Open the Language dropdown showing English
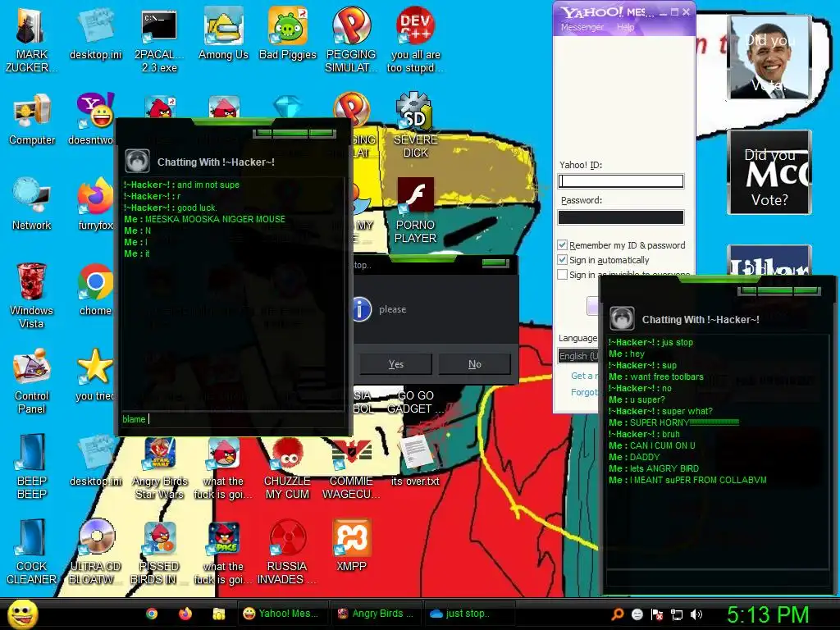 pyautogui.click(x=577, y=356)
